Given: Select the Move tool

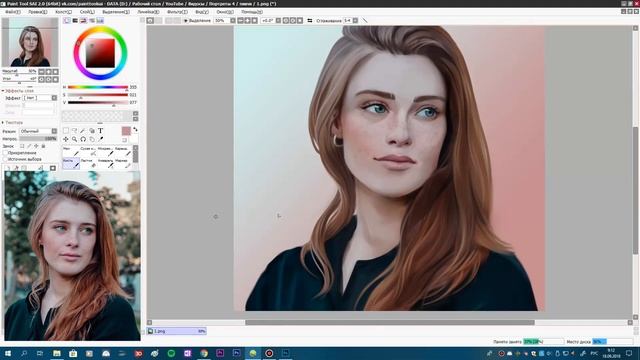Looking at the screenshot, I should (x=66, y=139).
